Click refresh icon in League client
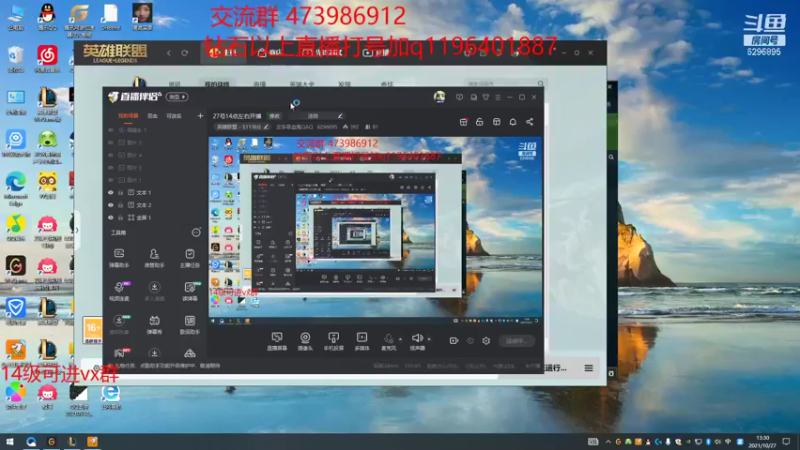Viewport: 800px width, 450px height. (x=185, y=53)
